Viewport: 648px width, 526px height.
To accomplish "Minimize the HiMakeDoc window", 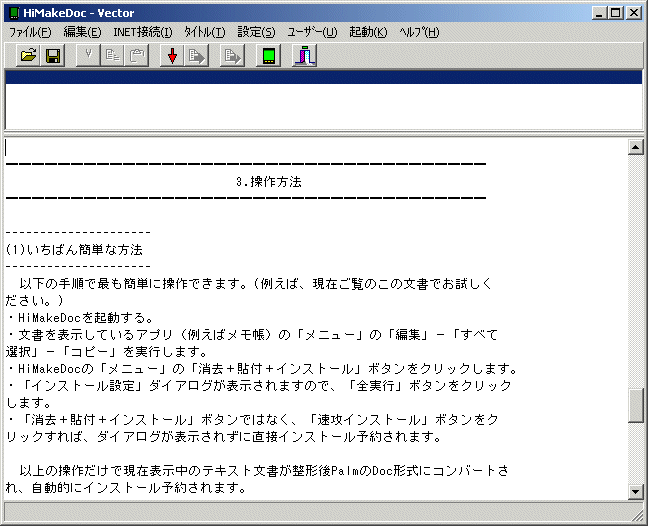I will click(600, 13).
